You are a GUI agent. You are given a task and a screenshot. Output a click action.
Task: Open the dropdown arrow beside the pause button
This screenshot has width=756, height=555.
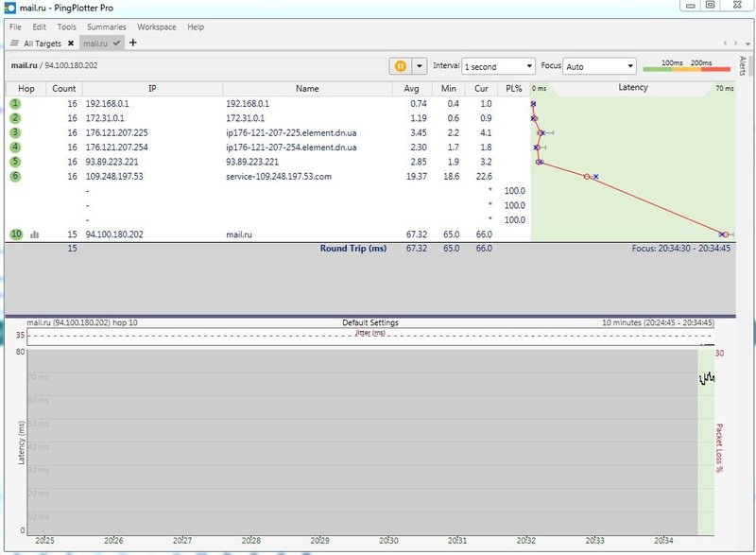click(x=420, y=66)
